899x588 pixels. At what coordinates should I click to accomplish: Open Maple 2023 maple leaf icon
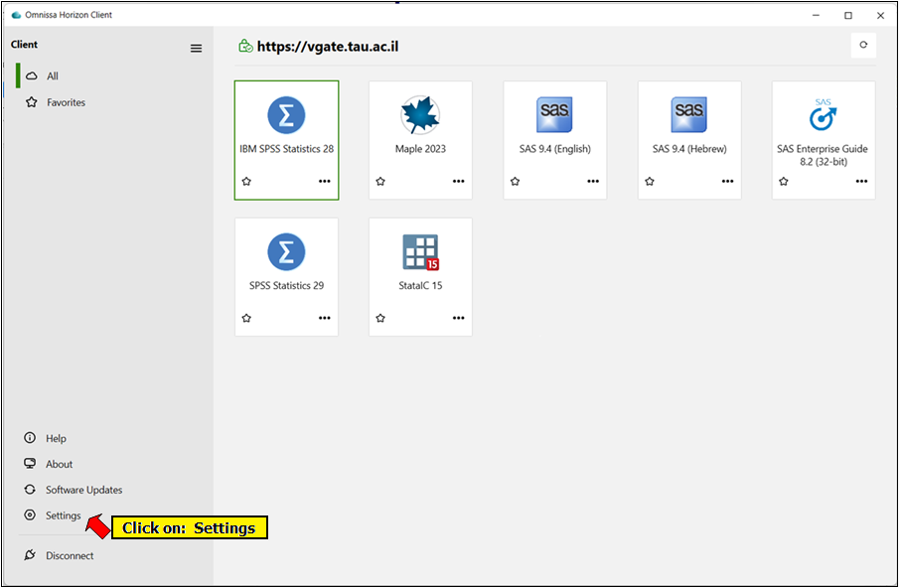[x=420, y=114]
